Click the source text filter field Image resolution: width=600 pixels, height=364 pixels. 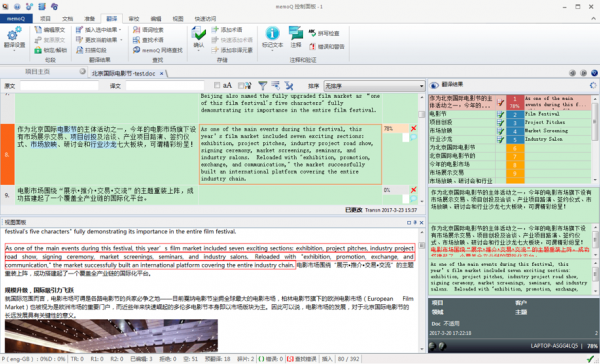click(x=59, y=86)
